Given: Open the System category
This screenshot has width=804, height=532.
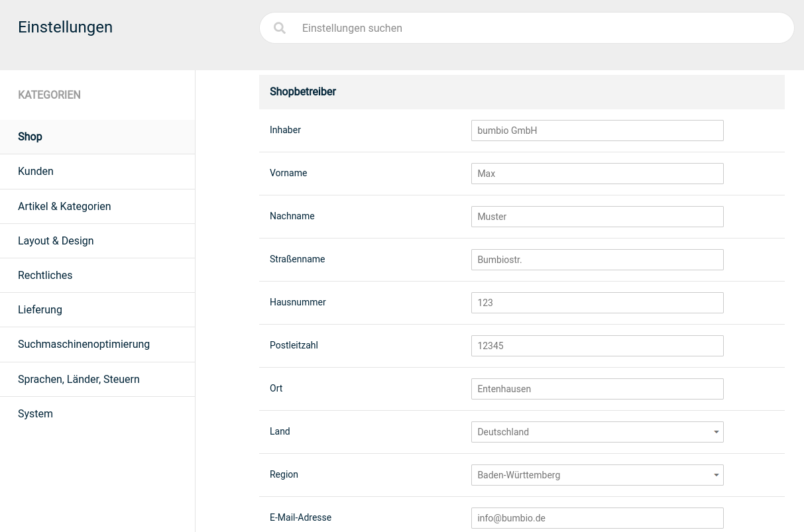Looking at the screenshot, I should point(35,413).
